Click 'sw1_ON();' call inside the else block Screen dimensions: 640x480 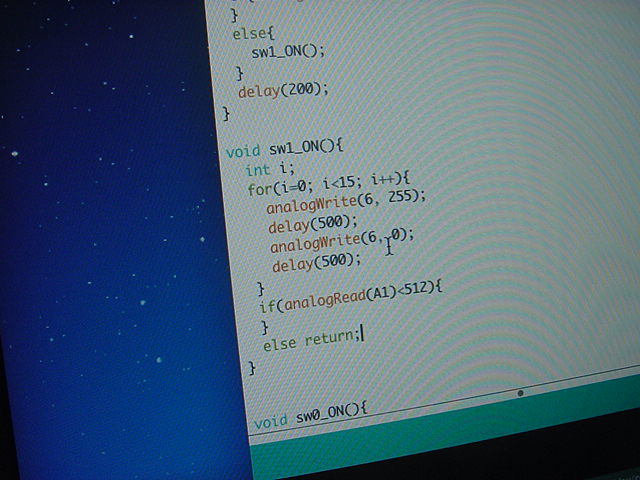(x=288, y=52)
